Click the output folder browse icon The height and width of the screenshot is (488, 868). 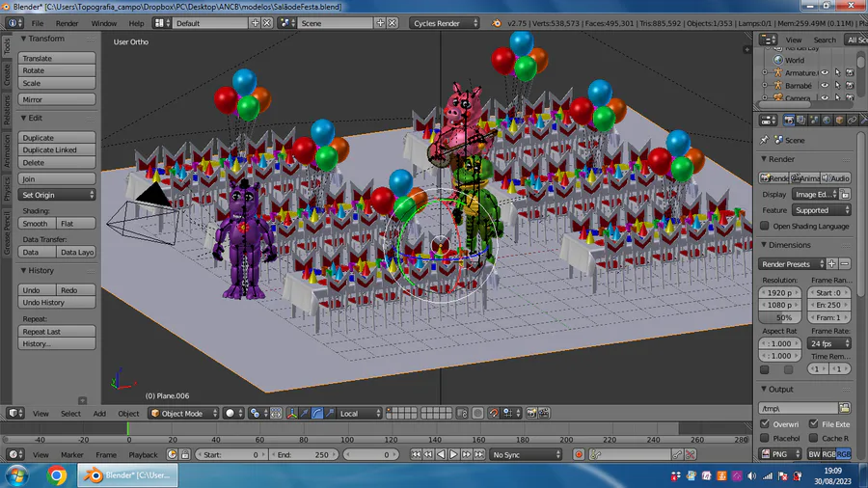click(844, 408)
